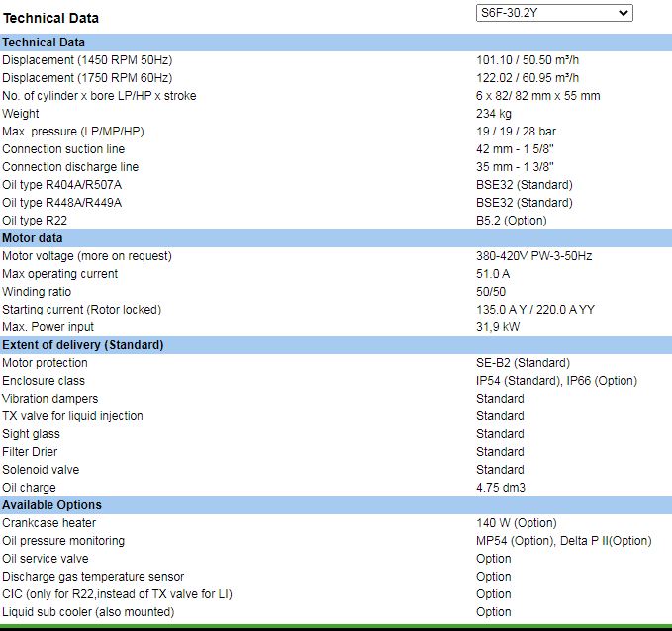Click the Displacement (1450 RPM 50Hz) label
The width and height of the screenshot is (672, 631).
click(x=86, y=60)
